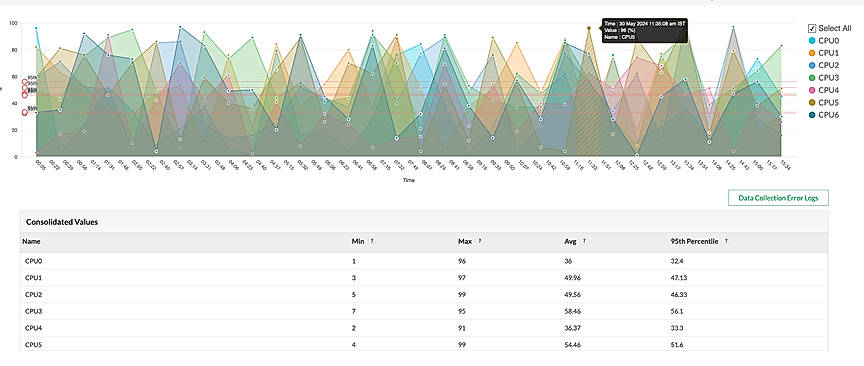Uncheck the Select All checkbox
Image resolution: width=864 pixels, height=366 pixels.
pos(812,28)
